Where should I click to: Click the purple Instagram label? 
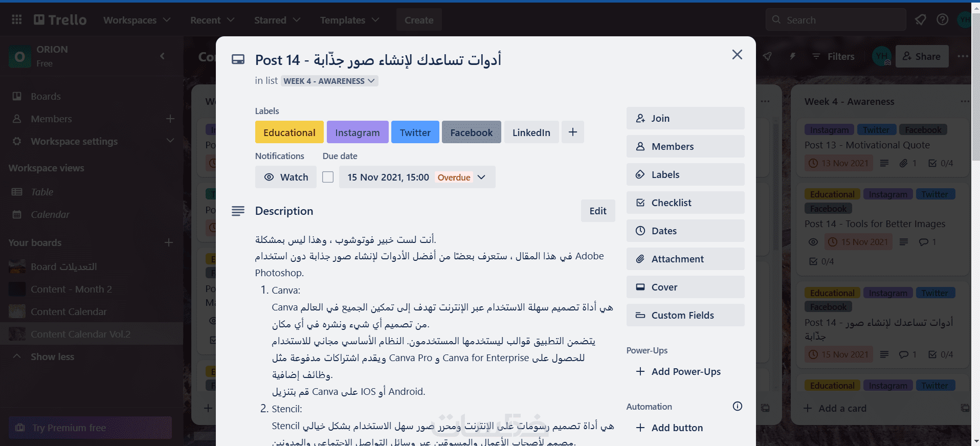pos(358,132)
